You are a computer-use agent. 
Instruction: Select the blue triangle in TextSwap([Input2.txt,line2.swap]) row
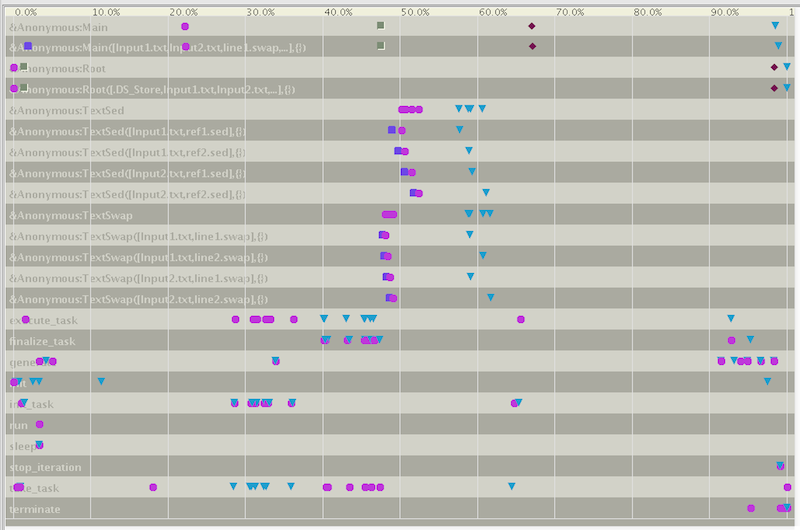(x=491, y=297)
